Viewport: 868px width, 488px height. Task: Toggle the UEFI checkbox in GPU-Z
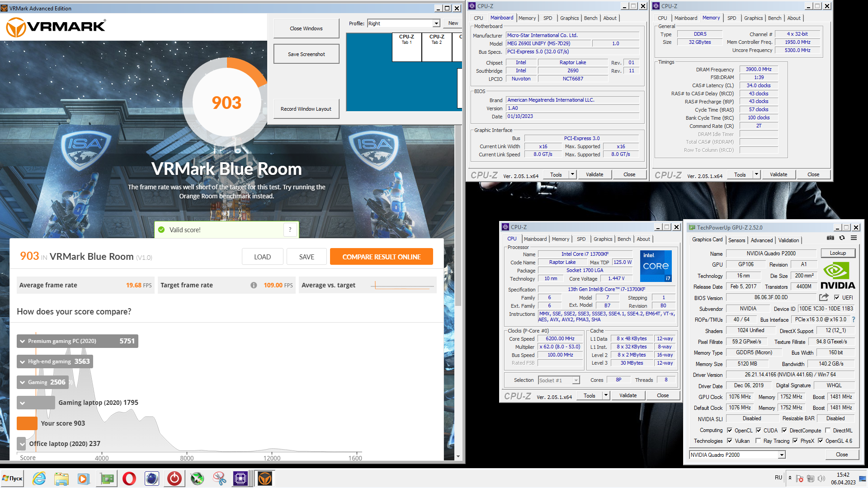[x=837, y=297]
